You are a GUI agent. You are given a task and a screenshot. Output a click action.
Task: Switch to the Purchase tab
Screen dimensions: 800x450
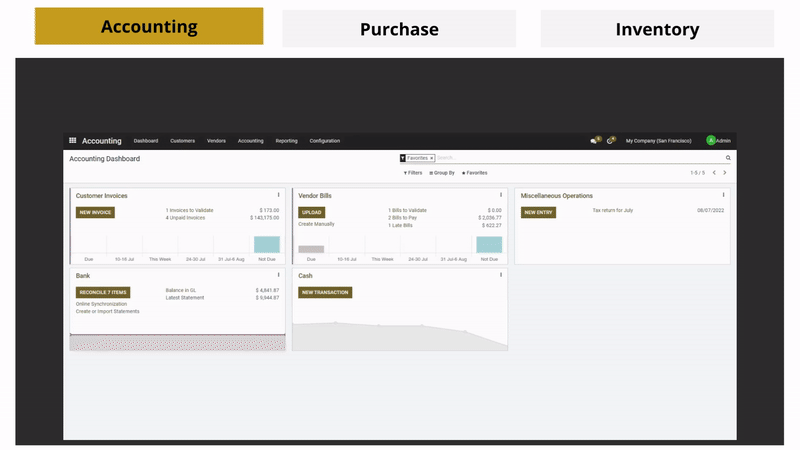point(399,29)
